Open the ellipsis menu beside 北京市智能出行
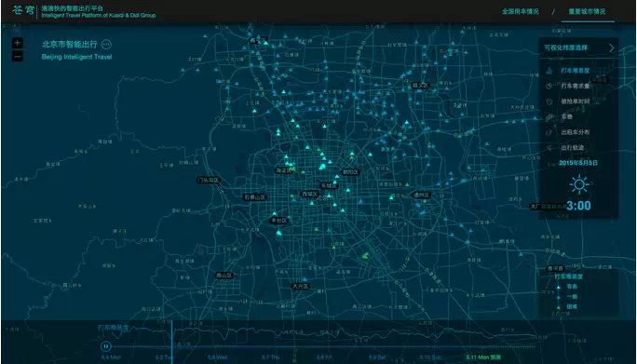Viewport: 637px width, 364px height. (x=106, y=45)
